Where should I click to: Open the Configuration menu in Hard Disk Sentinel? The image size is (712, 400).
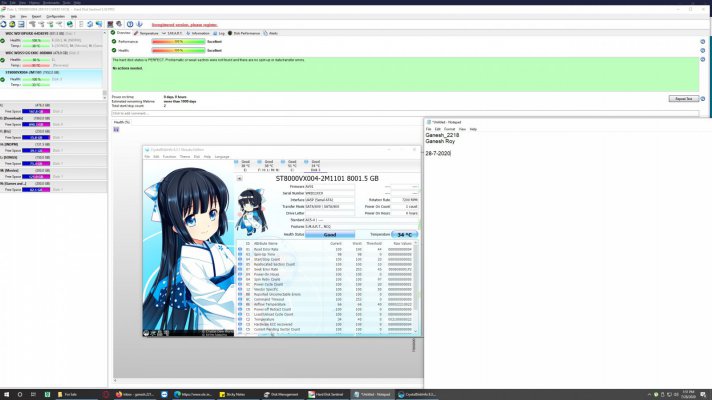55,16
